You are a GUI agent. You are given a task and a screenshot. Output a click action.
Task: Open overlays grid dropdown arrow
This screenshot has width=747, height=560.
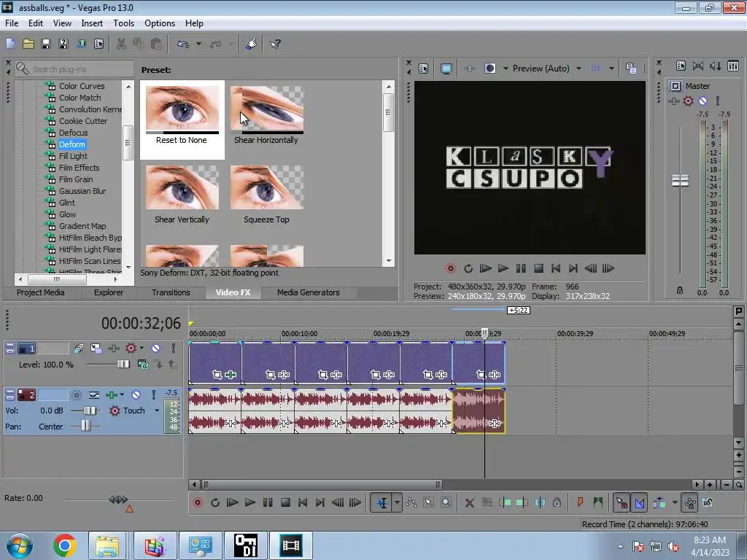point(611,69)
